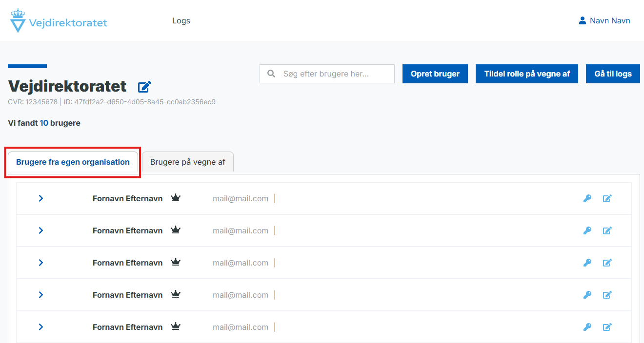Image resolution: width=644 pixels, height=343 pixels.
Task: Click Fornavn Efternavn in the third row
Action: 127,263
